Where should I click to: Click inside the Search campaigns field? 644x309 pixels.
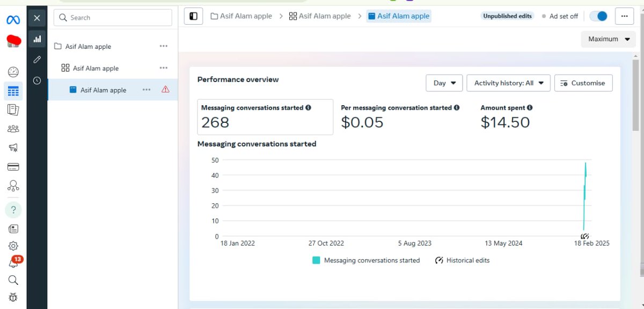coord(113,17)
